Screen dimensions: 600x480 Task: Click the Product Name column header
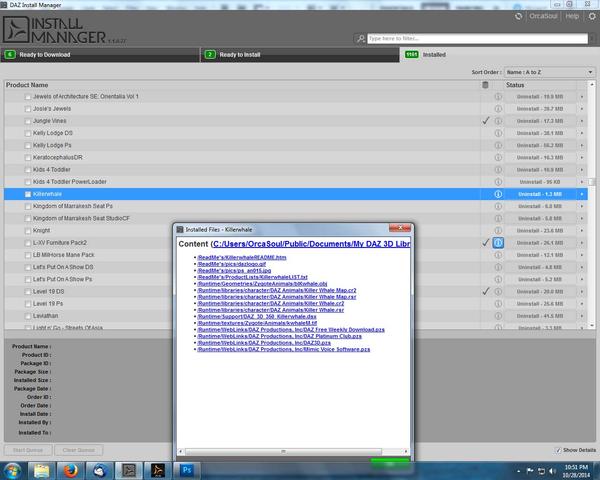pyautogui.click(x=27, y=85)
